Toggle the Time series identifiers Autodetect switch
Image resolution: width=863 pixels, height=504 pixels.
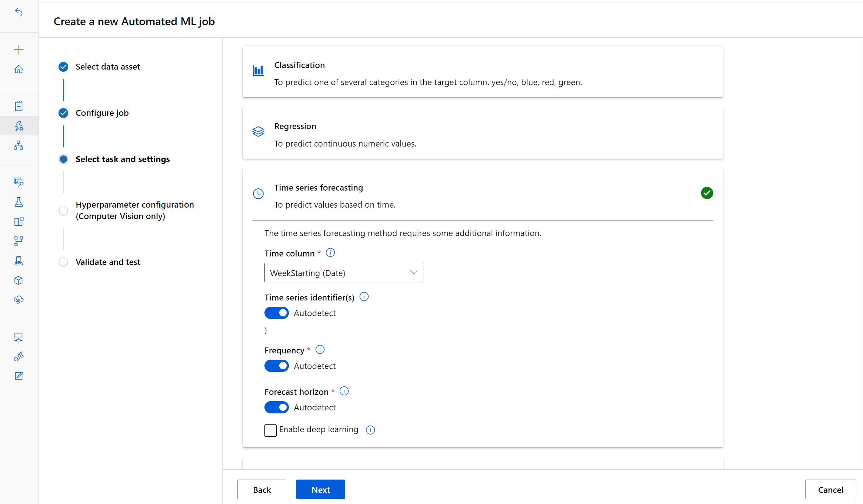pyautogui.click(x=276, y=313)
